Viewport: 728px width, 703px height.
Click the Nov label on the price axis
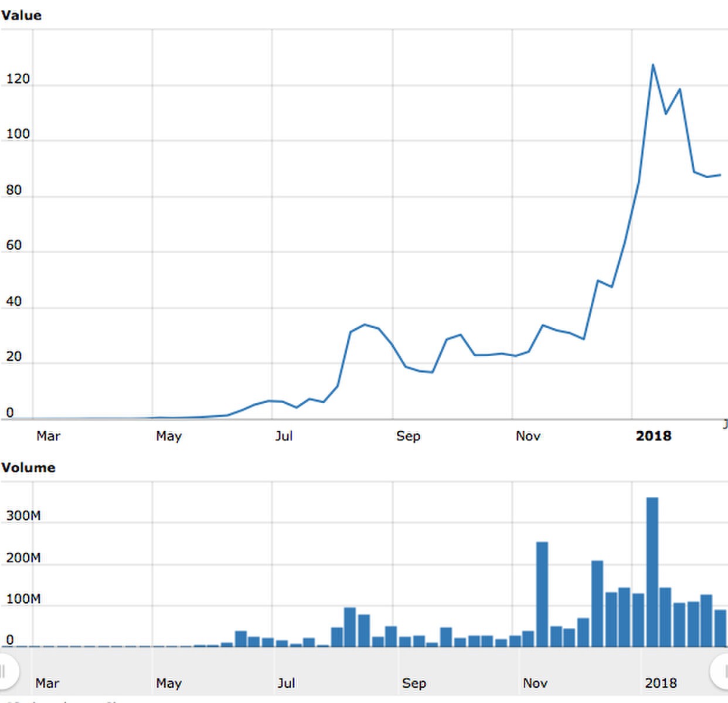point(528,436)
